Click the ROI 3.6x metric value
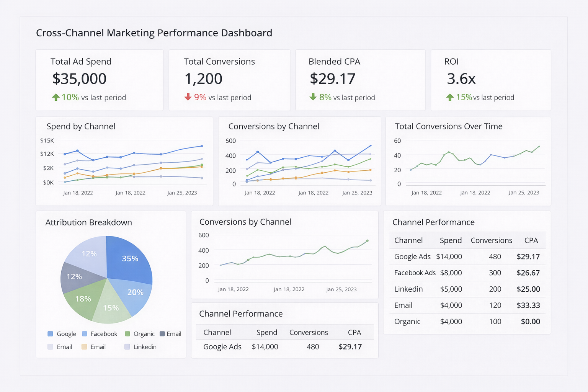Image resolution: width=588 pixels, height=392 pixels. click(x=461, y=79)
